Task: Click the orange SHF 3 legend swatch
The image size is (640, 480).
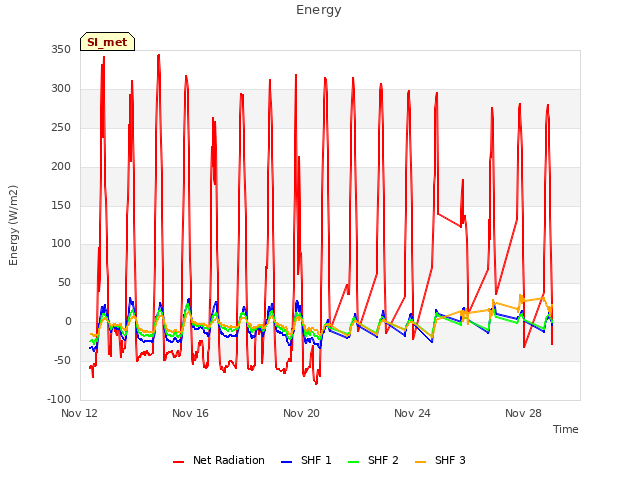Action: point(421,462)
